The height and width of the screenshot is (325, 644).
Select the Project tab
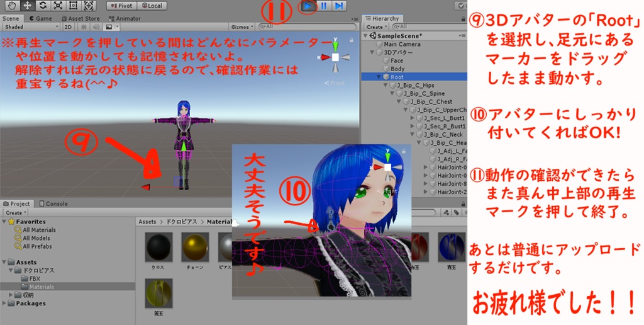tap(16, 203)
